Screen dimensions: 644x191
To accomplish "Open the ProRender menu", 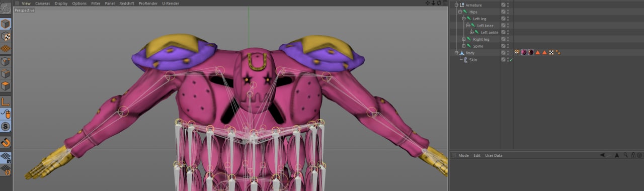I will 148,3.
